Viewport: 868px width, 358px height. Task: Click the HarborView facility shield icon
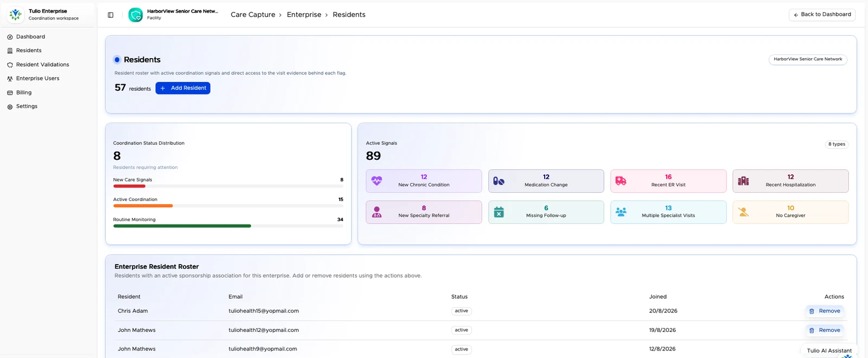click(x=136, y=15)
